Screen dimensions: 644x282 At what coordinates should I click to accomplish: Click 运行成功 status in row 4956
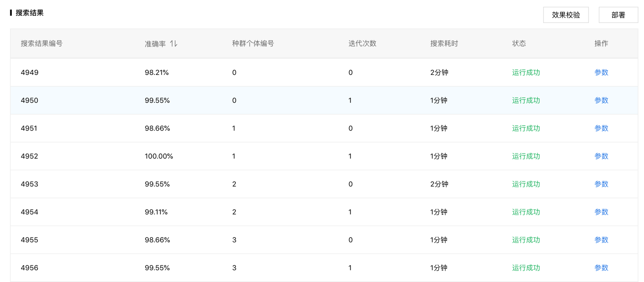(x=526, y=268)
